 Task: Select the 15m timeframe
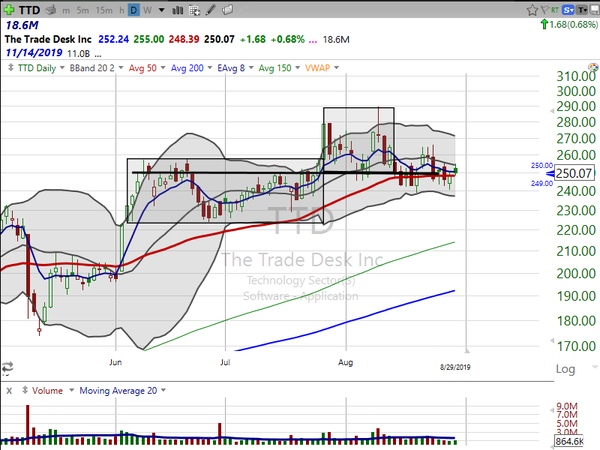tap(104, 7)
